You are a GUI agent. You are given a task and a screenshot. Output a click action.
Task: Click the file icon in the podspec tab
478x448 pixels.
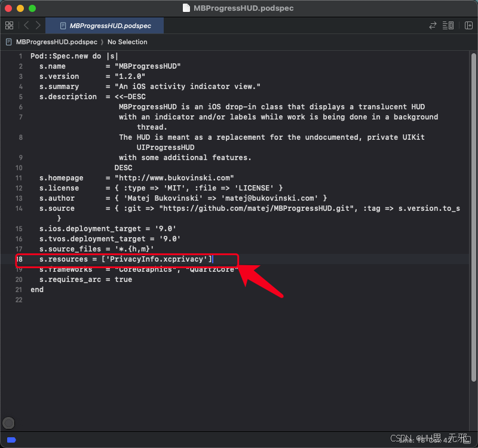[x=63, y=26]
